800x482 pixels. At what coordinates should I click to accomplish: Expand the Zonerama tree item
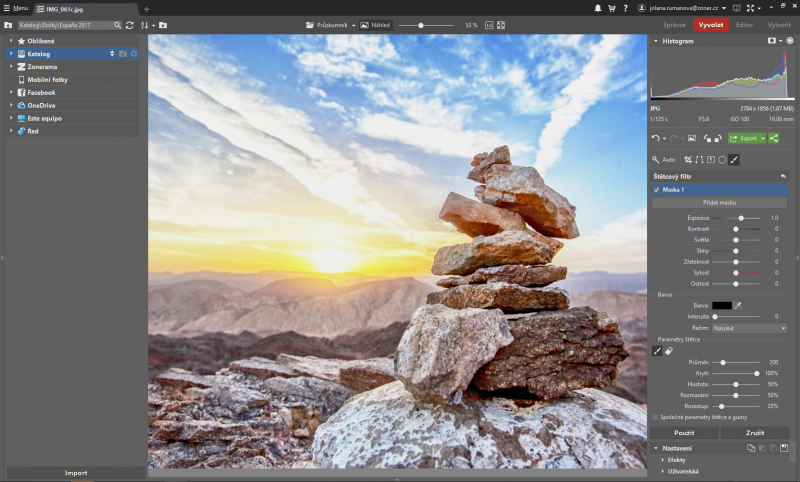pyautogui.click(x=10, y=66)
